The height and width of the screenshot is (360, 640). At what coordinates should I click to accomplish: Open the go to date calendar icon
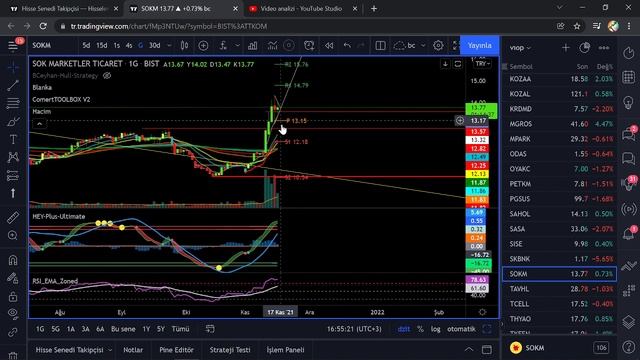click(x=210, y=329)
